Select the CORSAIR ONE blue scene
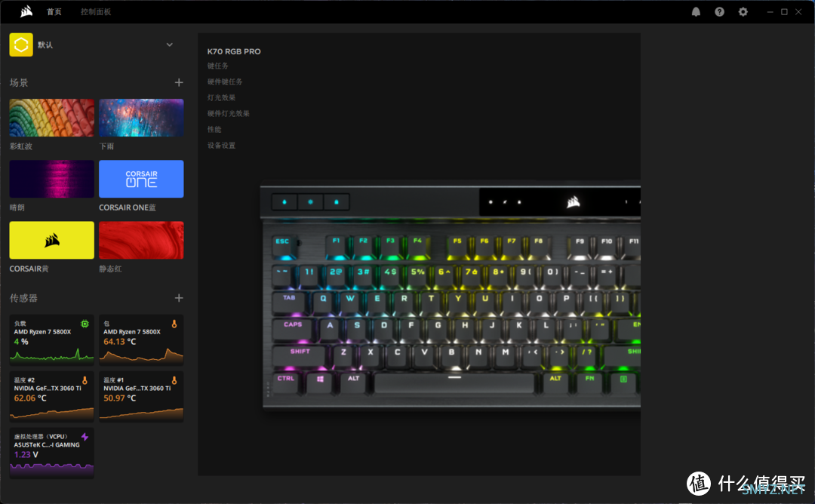 (141, 179)
